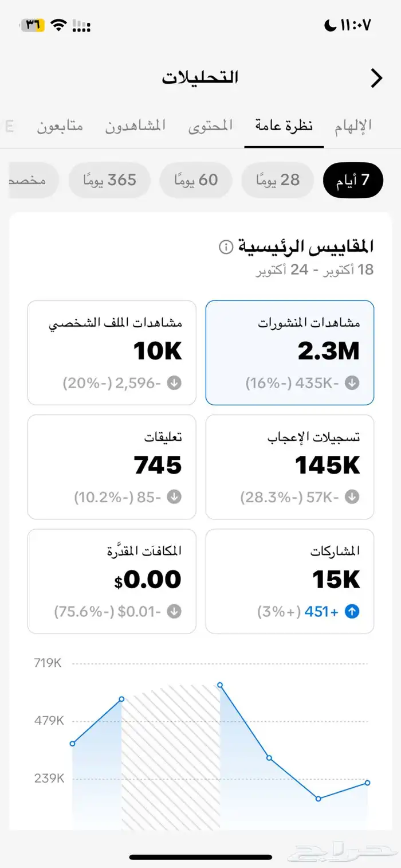Switch to المحتوى tab
Screen dimensions: 401x868
tap(211, 126)
